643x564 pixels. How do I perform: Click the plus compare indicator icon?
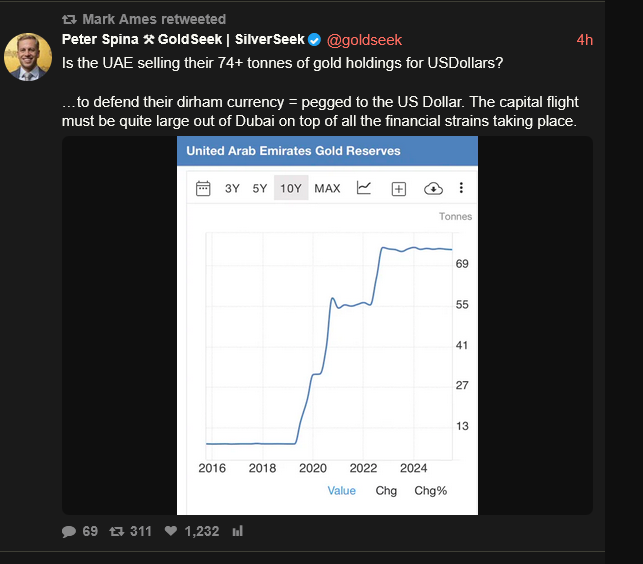click(x=398, y=188)
